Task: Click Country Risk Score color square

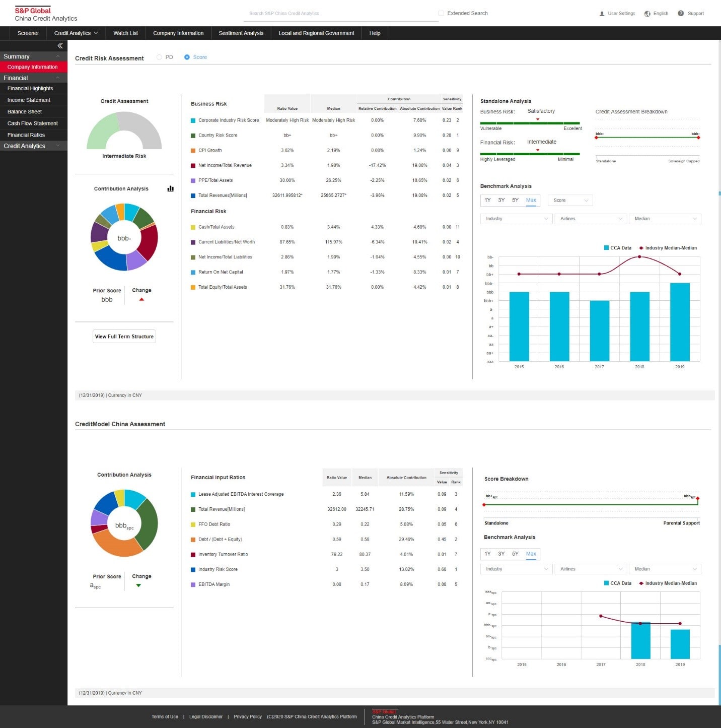Action: (193, 136)
